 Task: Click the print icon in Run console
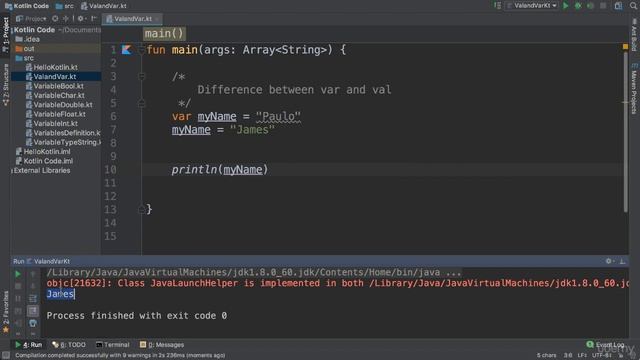33,323
